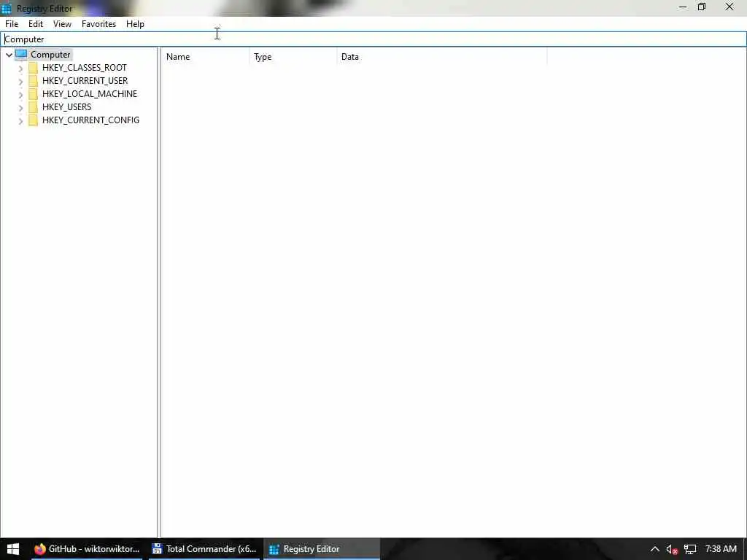This screenshot has height=560, width=747.
Task: Open the File menu
Action: point(12,24)
